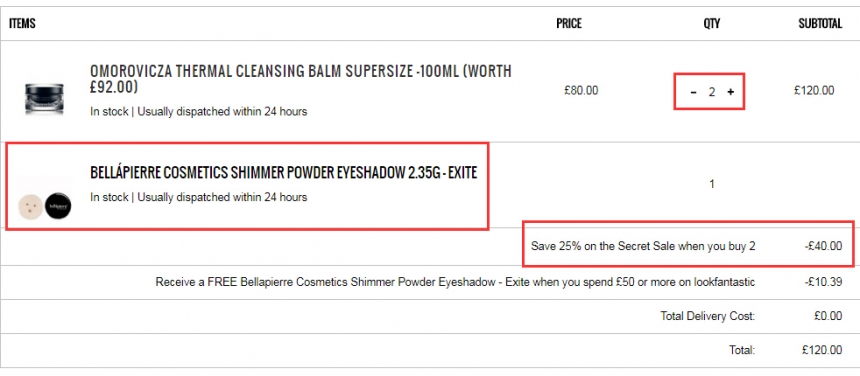Open Bellapierre Shimmer Powder Eyeshadow product title
This screenshot has height=376, width=860.
[284, 173]
